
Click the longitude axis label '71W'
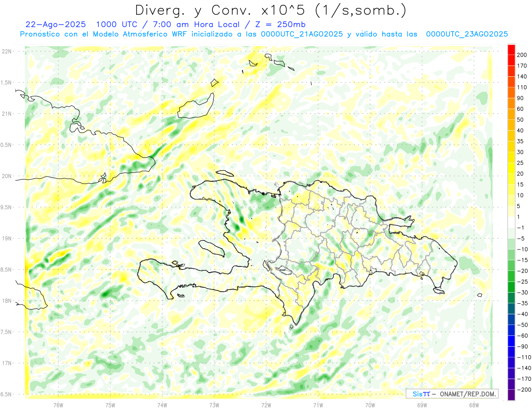click(x=318, y=405)
